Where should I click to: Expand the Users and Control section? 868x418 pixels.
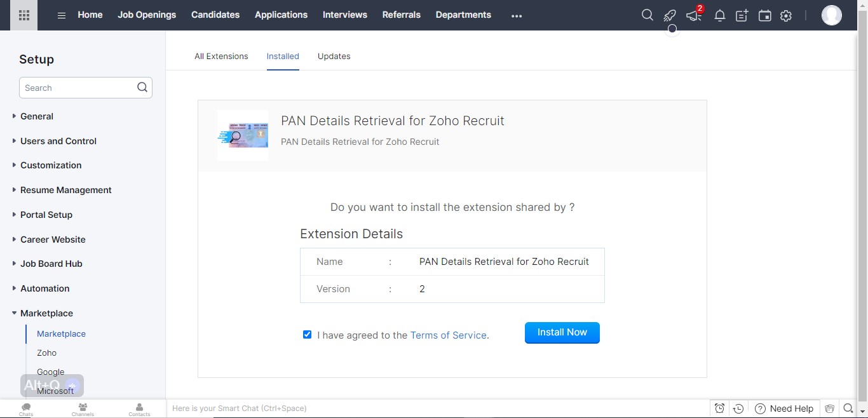[58, 141]
